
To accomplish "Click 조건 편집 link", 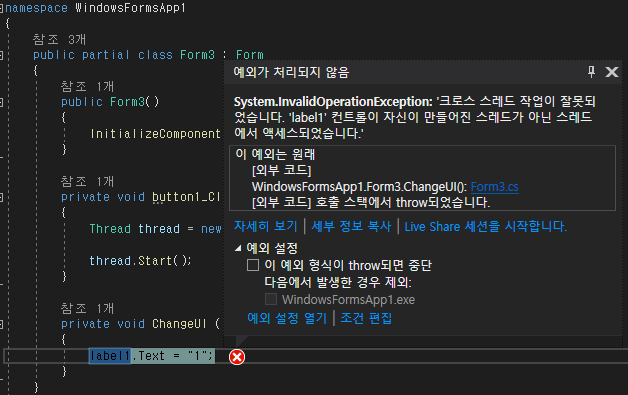I will click(x=366, y=318).
